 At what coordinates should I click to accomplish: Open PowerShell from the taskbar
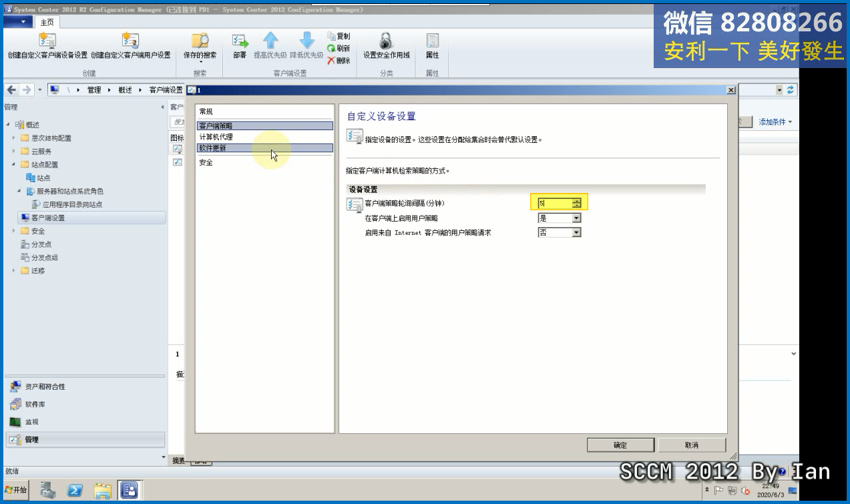[75, 491]
